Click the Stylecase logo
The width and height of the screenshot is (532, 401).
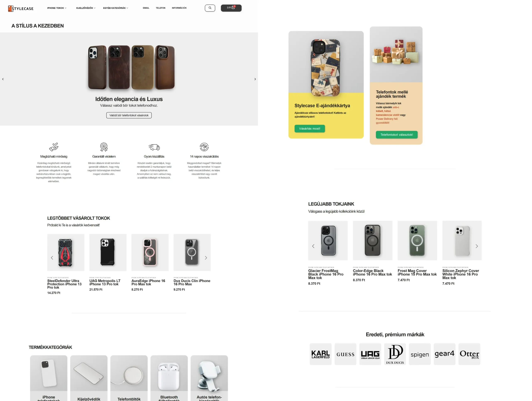(21, 9)
